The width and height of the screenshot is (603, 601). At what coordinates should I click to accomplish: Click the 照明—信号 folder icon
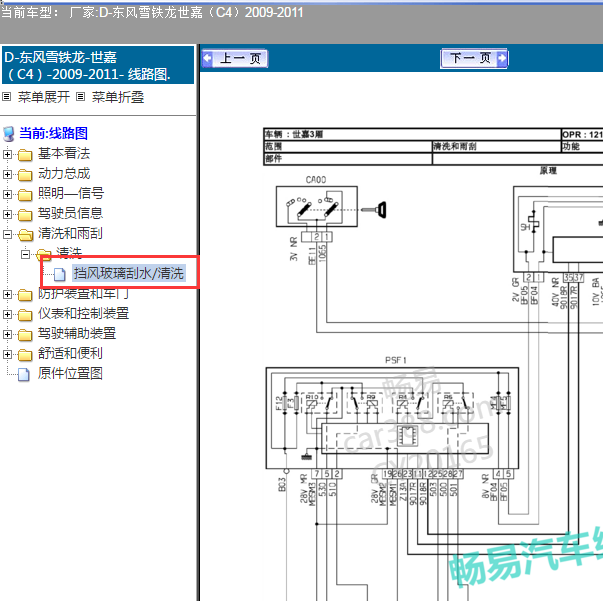click(x=25, y=195)
